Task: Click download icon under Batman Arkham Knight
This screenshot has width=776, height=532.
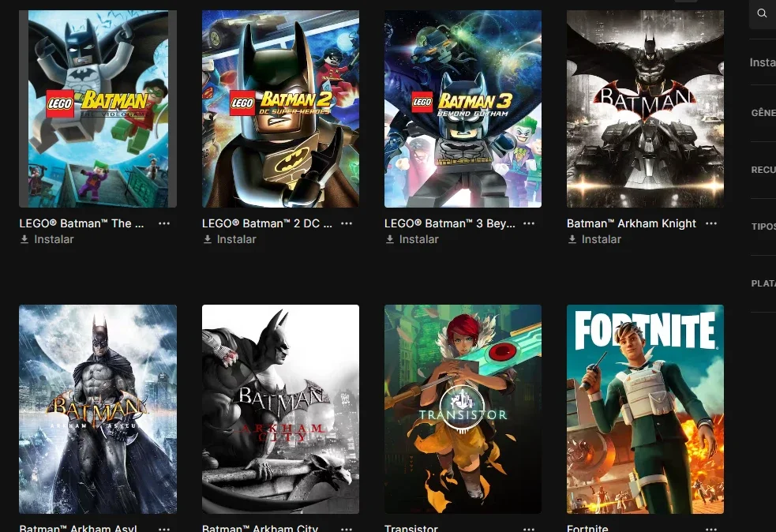Action: (x=572, y=239)
